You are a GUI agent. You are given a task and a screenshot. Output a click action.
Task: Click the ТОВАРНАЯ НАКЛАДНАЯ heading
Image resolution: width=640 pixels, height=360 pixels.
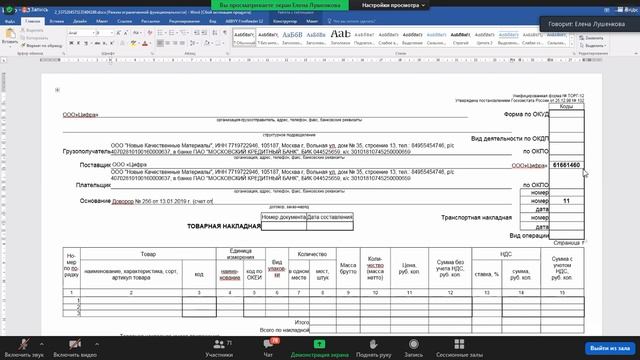pyautogui.click(x=224, y=226)
